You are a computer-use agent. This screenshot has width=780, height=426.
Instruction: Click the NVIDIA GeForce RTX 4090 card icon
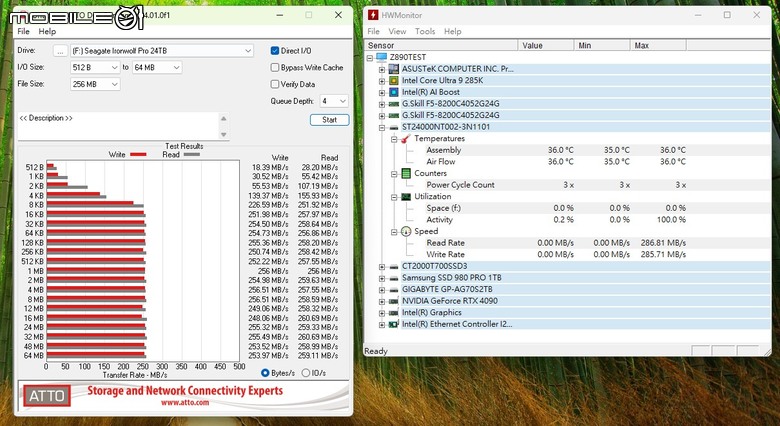tap(393, 301)
